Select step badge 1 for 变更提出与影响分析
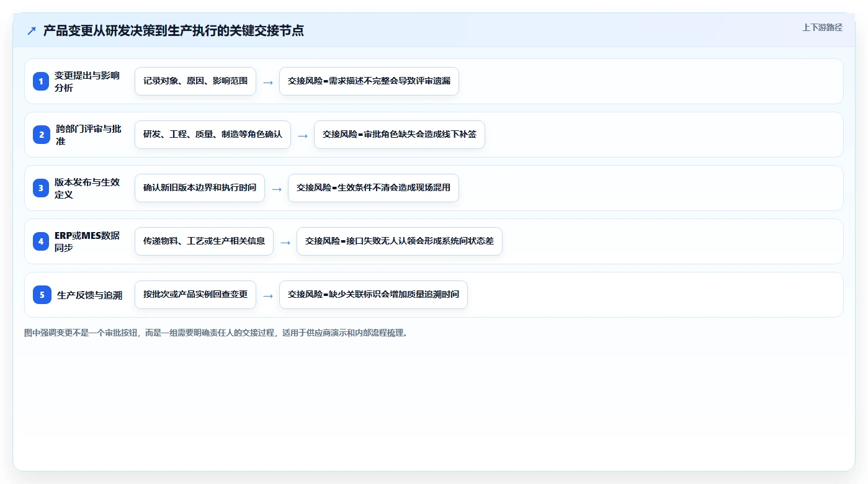Viewport: 868px width, 484px height. tap(42, 81)
